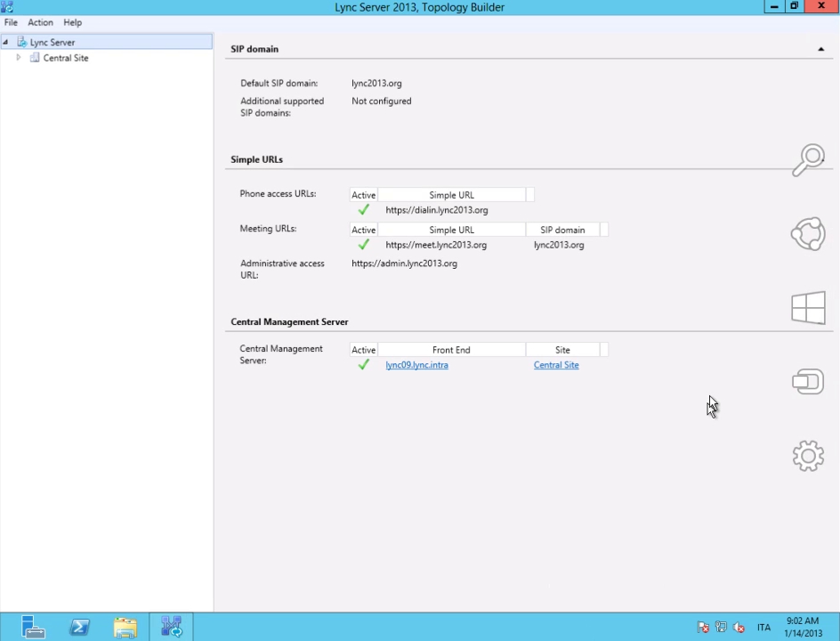840x641 pixels.
Task: Open Server Manager from the taskbar
Action: tap(33, 627)
